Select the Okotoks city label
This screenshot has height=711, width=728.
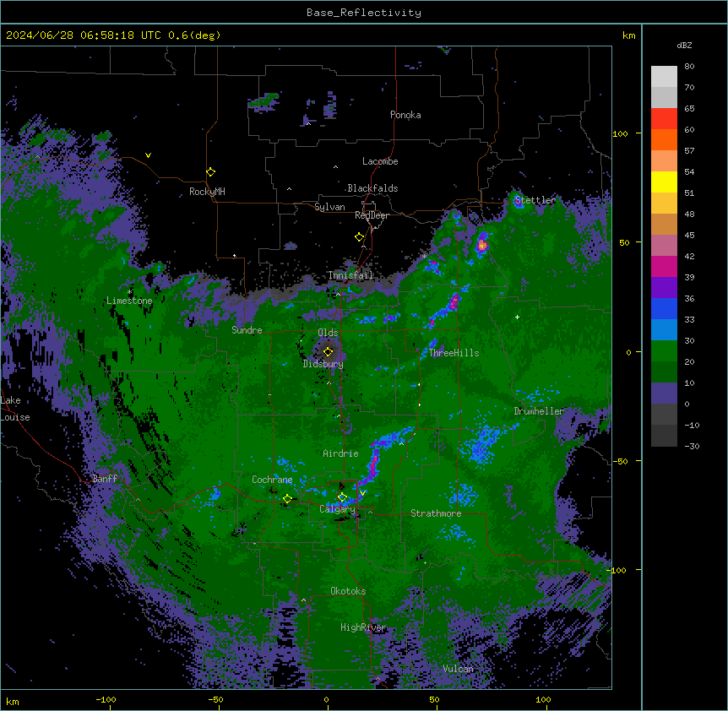pyautogui.click(x=348, y=591)
